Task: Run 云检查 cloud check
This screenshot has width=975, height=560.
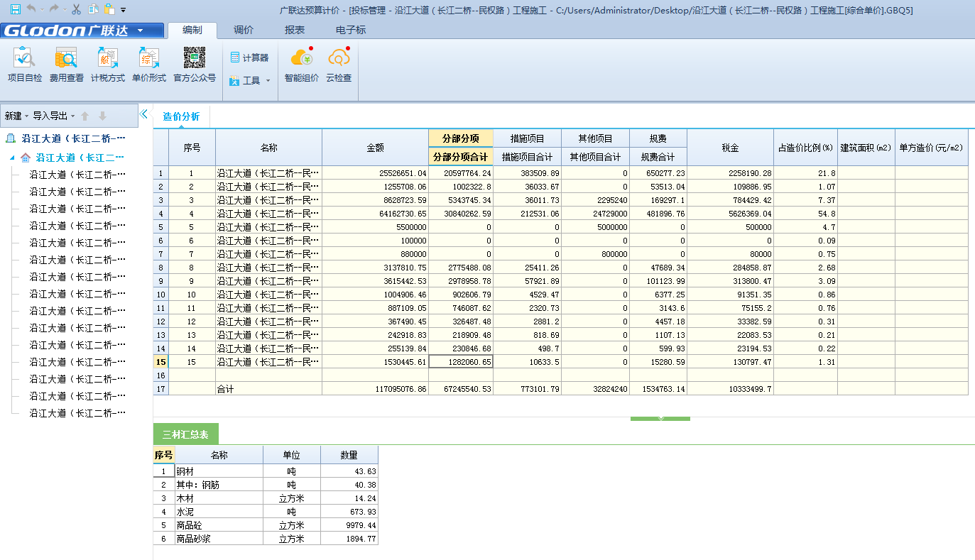Action: tap(339, 65)
